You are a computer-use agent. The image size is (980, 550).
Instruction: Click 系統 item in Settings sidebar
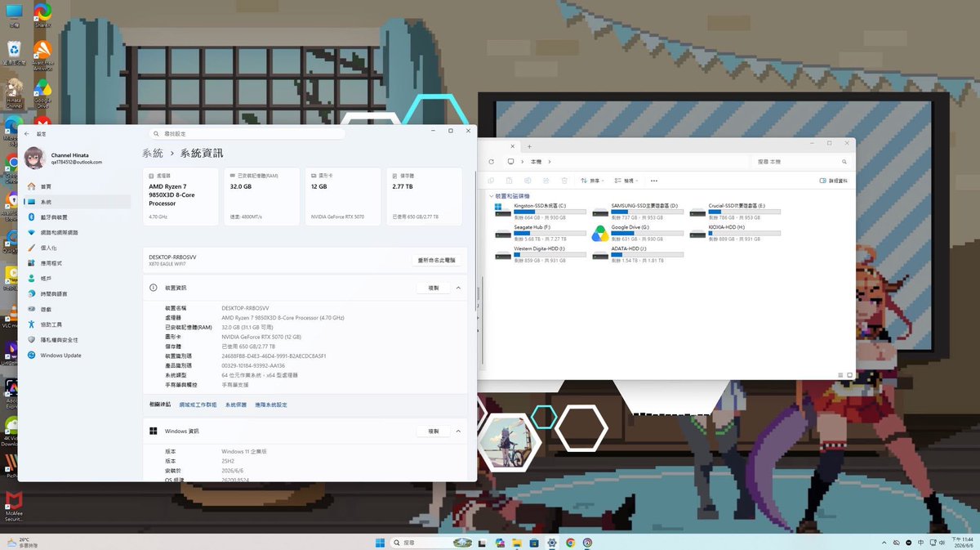tap(76, 202)
